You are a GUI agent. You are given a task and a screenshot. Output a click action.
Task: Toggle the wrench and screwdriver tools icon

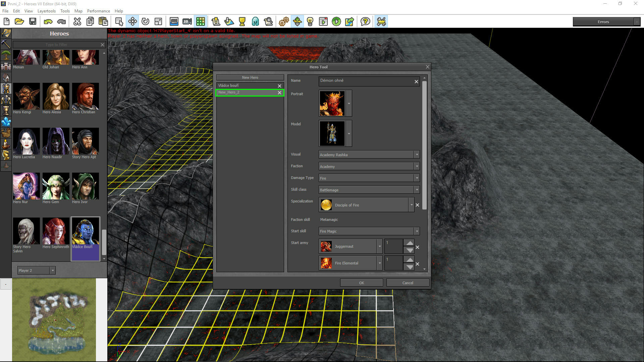point(381,22)
